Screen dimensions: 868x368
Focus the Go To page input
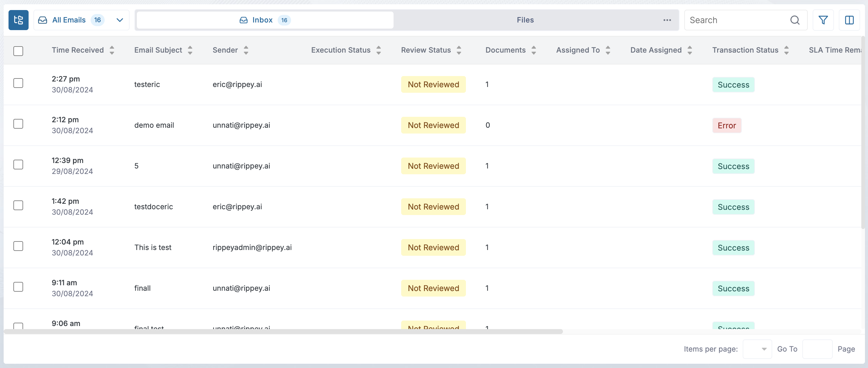click(x=817, y=349)
